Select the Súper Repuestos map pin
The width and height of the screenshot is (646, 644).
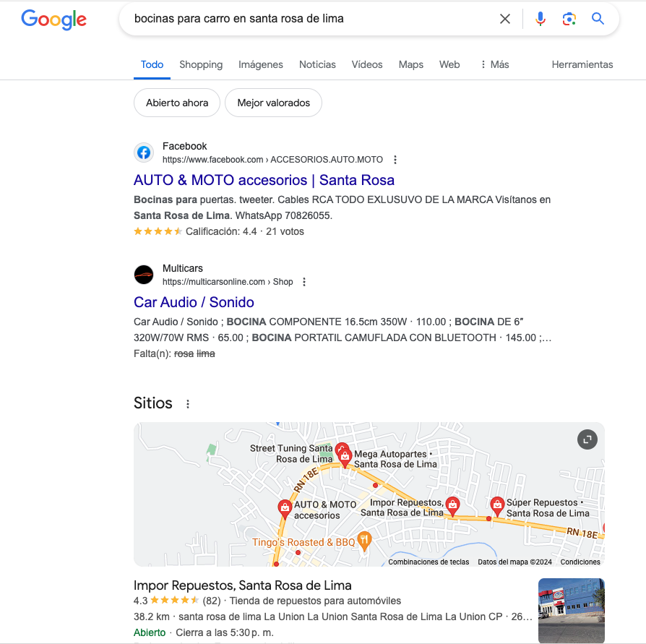(497, 505)
